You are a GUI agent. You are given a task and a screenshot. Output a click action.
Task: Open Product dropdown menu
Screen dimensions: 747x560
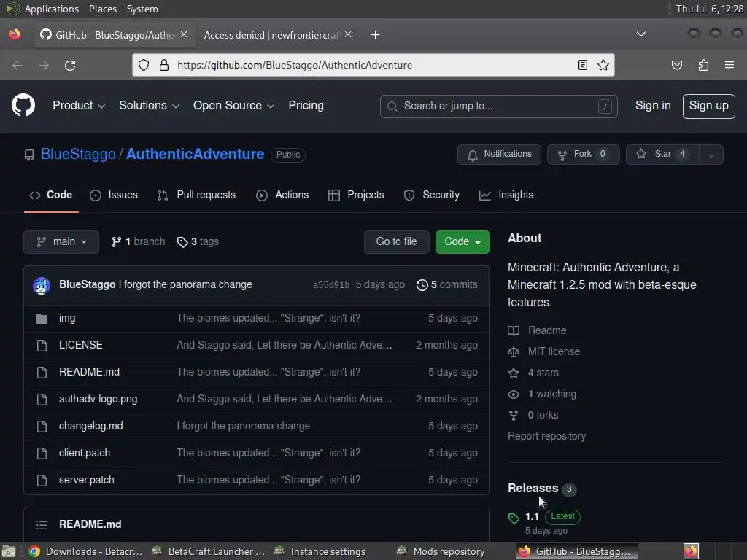(x=79, y=106)
